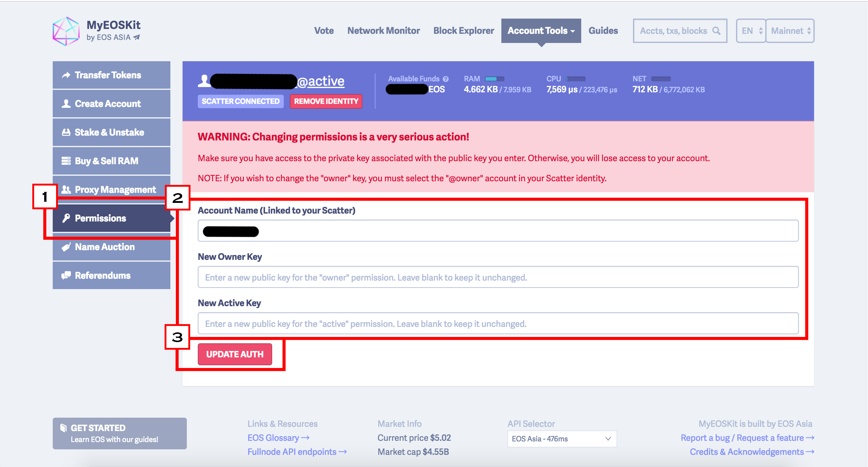
Task: Click the SCATTER CONNECTED badge
Action: click(x=240, y=101)
